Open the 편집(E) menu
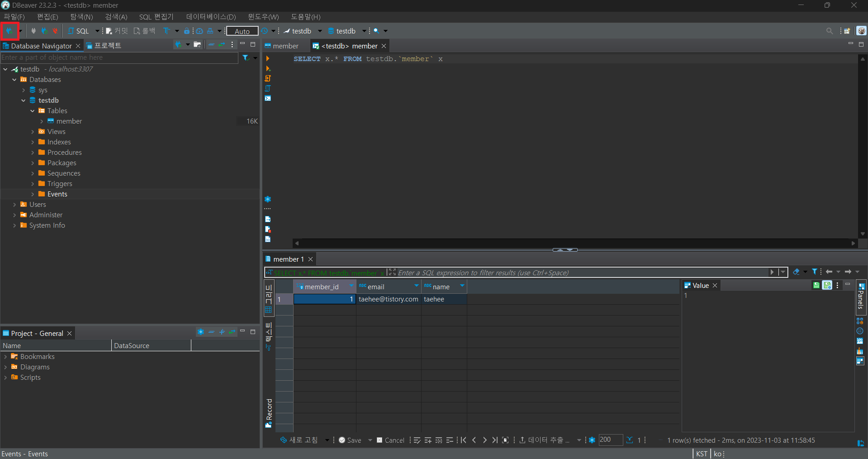Image resolution: width=868 pixels, height=459 pixels. click(x=47, y=17)
